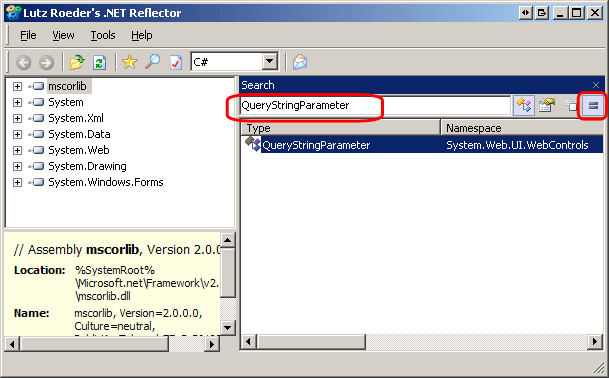Click the search text input field
This screenshot has height=378, width=609.
click(375, 105)
